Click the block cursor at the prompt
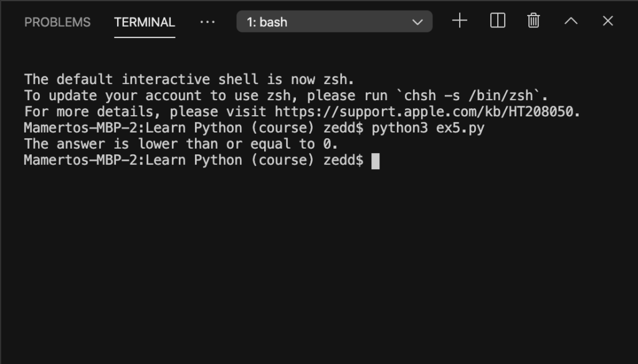 point(376,161)
